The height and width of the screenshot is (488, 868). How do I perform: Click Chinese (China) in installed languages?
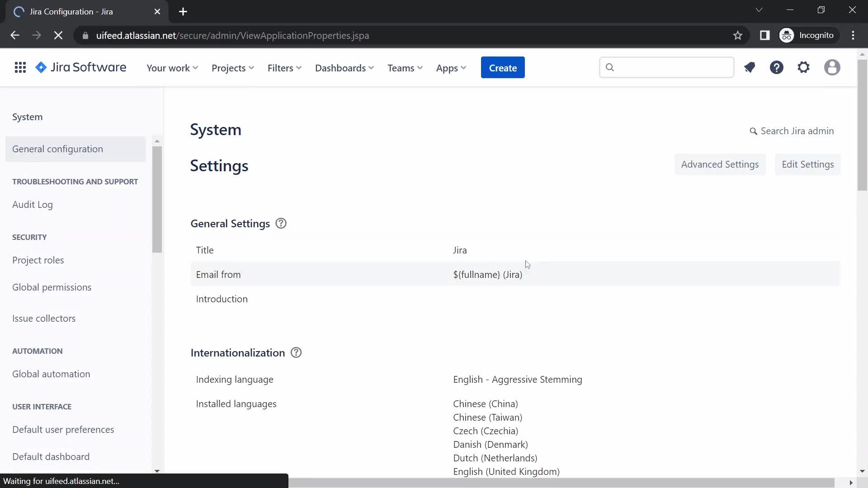[x=486, y=404]
